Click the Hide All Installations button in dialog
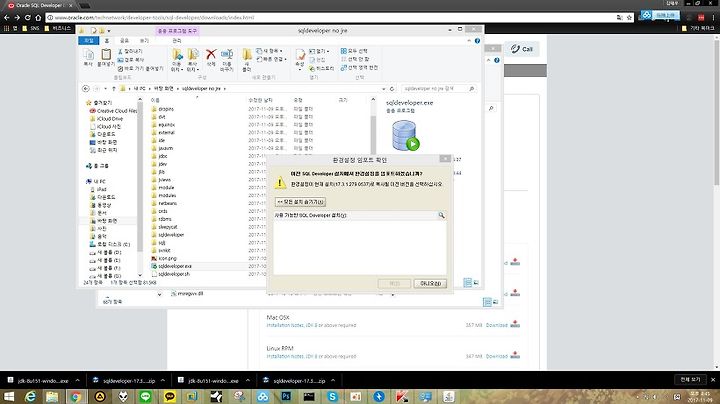This screenshot has width=720, height=404. [300, 202]
